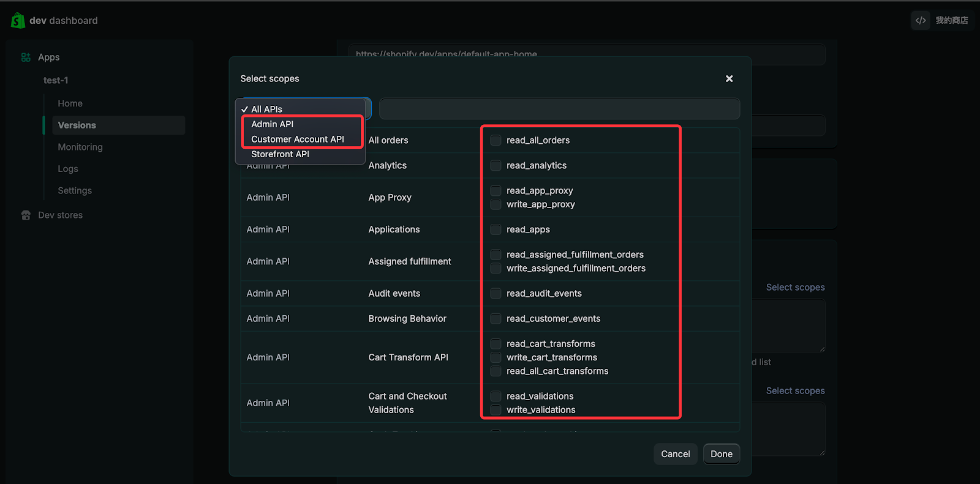980x484 pixels.
Task: Click the scope search input field
Action: click(x=559, y=109)
